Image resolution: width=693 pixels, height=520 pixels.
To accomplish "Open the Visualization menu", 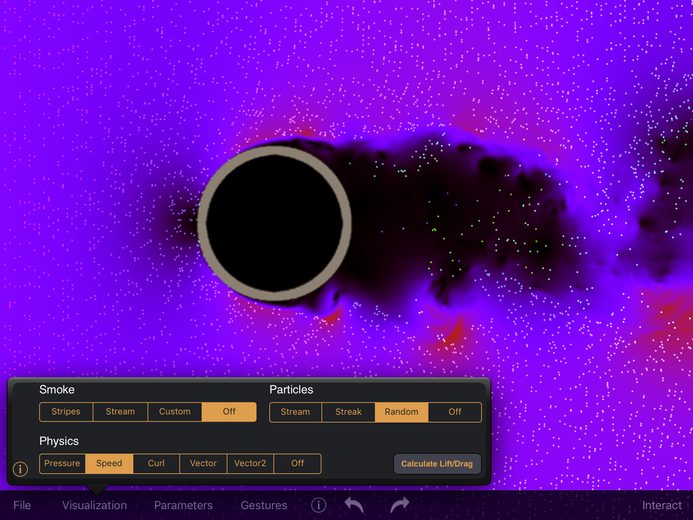I will tap(94, 505).
